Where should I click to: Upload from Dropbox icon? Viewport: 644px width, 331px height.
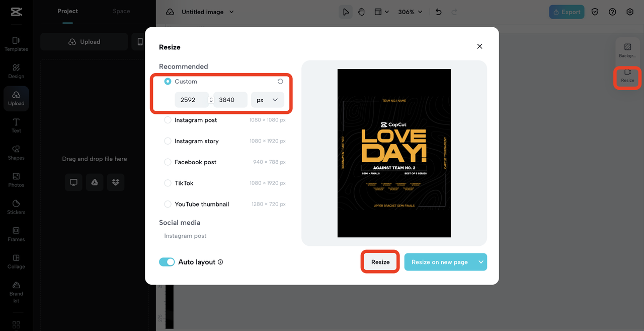(x=116, y=182)
